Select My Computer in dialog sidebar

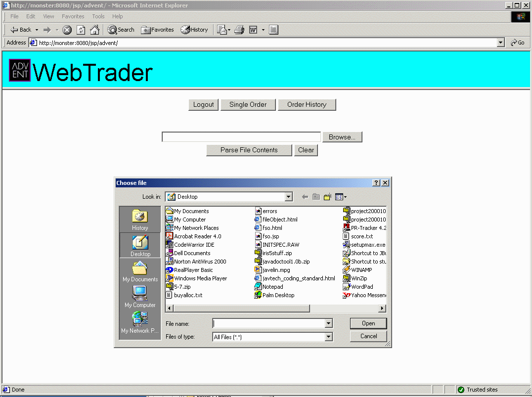[x=140, y=297]
